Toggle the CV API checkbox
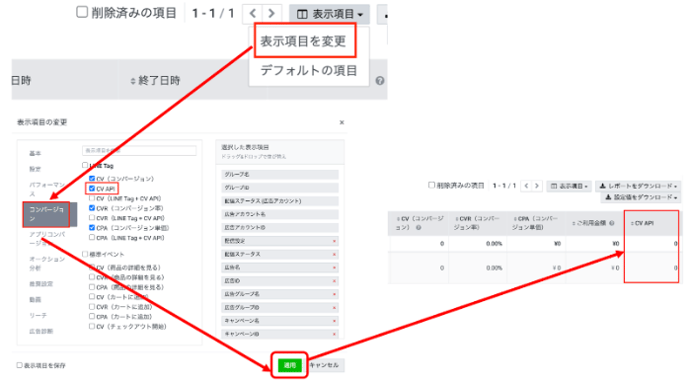The image size is (688, 382). click(x=92, y=189)
